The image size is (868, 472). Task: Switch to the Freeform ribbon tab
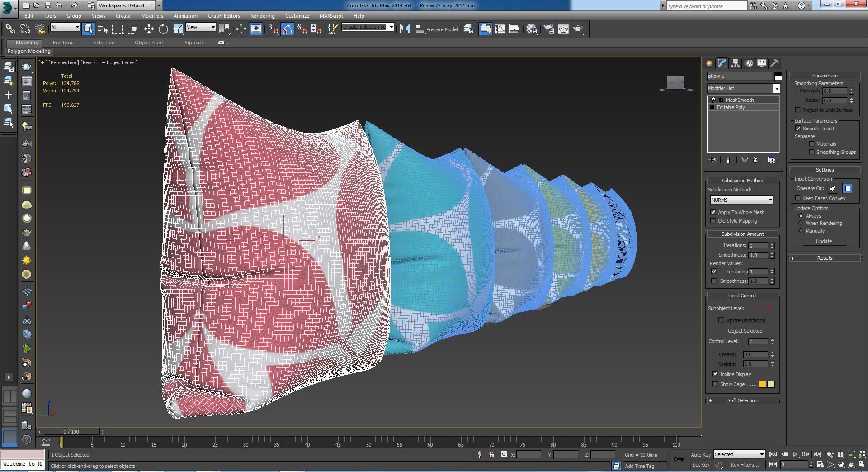[63, 43]
